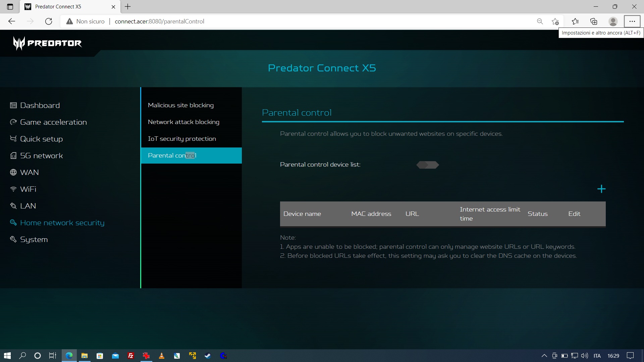644x362 pixels.
Task: Launch FileZilla from taskbar
Action: [130, 356]
